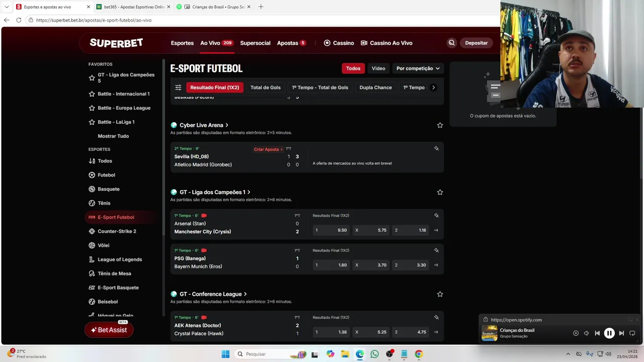This screenshot has width=644, height=362.
Task: Select the Todos filter button
Action: coord(353,68)
